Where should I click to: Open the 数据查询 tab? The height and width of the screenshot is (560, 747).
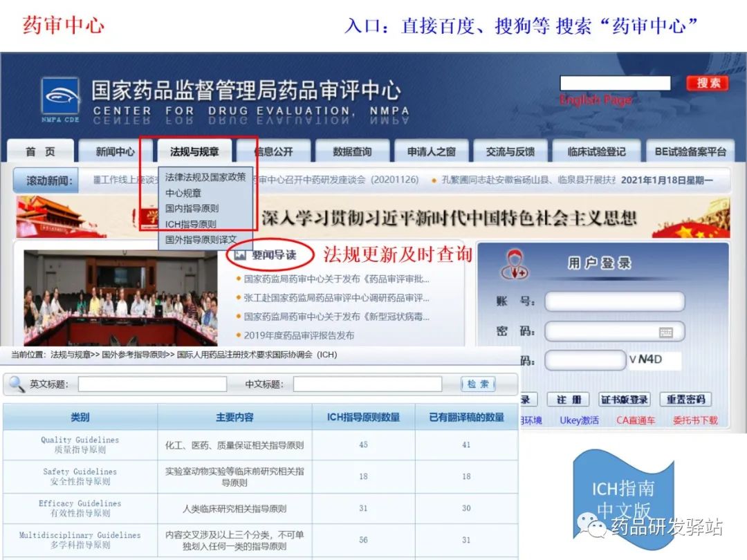click(x=353, y=151)
